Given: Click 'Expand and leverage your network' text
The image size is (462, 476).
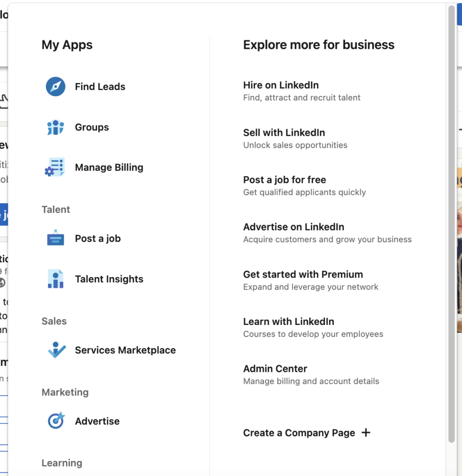Looking at the screenshot, I should tap(310, 287).
